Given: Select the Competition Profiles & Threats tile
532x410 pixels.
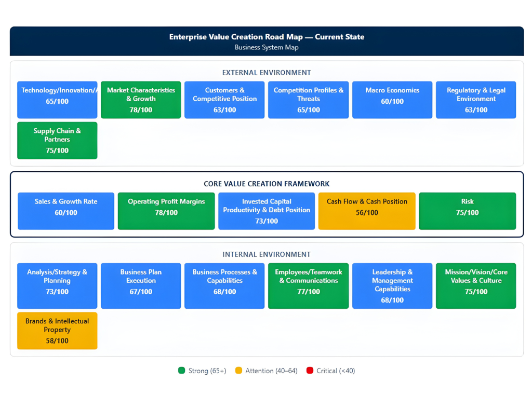Looking at the screenshot, I should (x=308, y=100).
